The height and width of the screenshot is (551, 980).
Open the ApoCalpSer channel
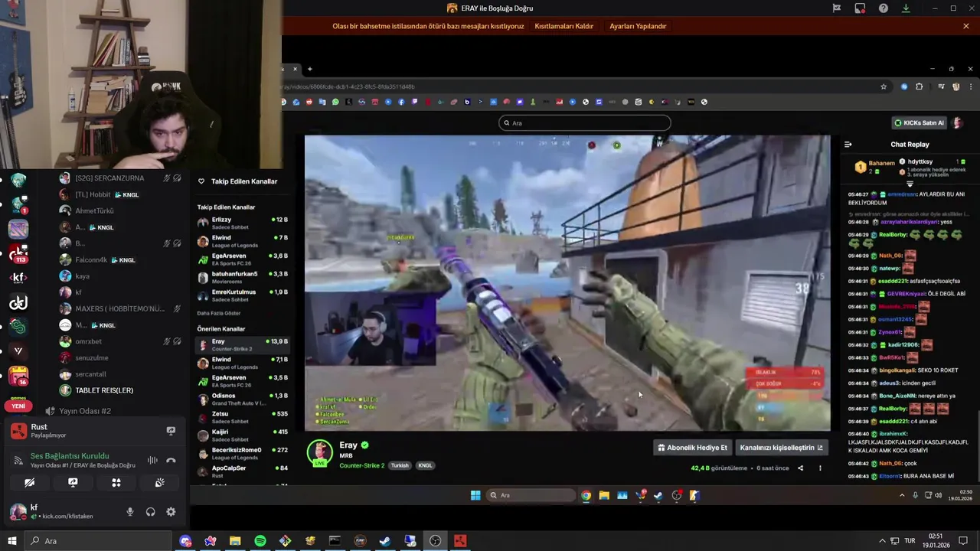point(242,471)
